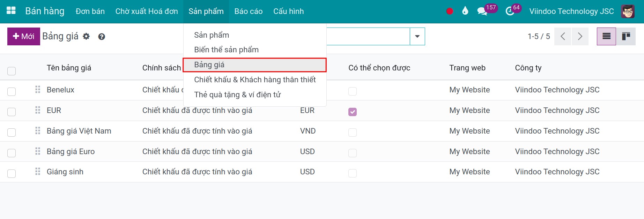Open the gear actions next to Bảng giá

click(x=86, y=36)
